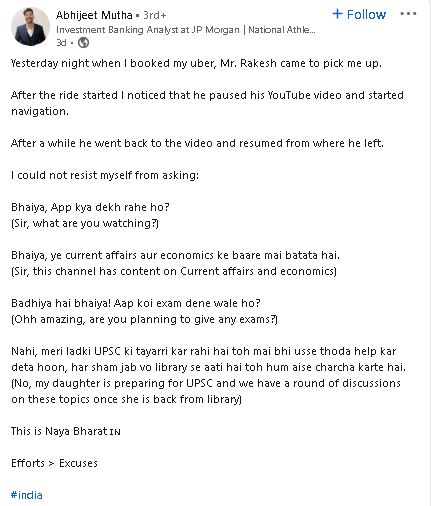Click the 3rd+ connection degree badge

point(155,15)
